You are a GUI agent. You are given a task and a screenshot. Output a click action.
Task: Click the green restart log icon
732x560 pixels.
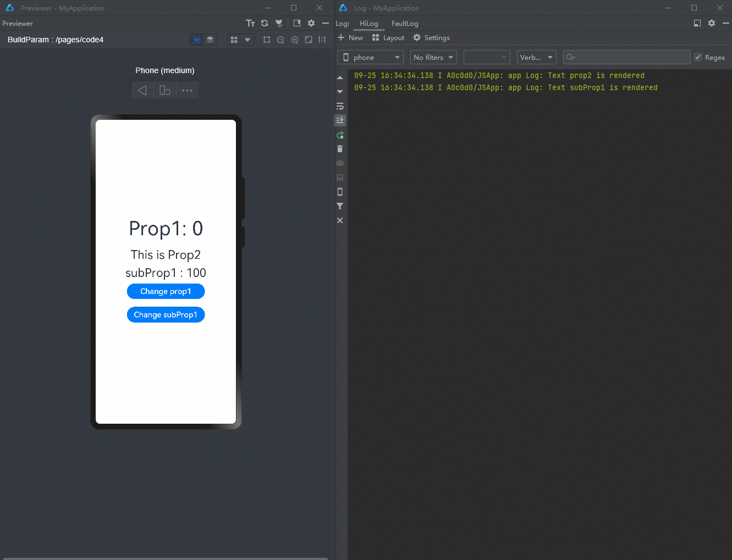click(340, 135)
